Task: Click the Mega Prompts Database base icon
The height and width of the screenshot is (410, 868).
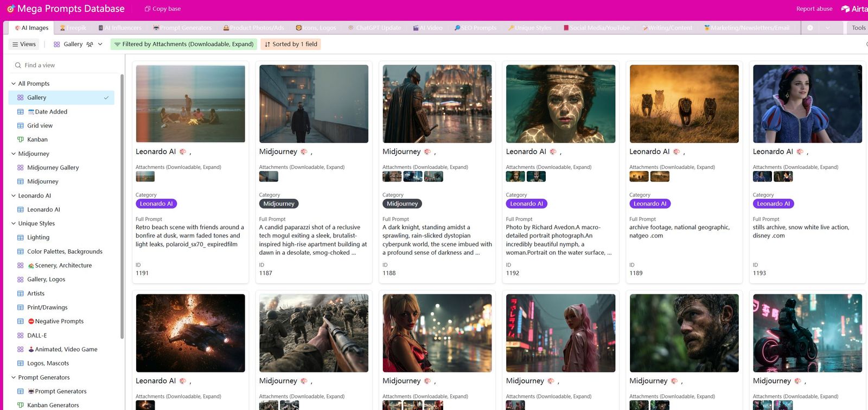Action: tap(10, 9)
